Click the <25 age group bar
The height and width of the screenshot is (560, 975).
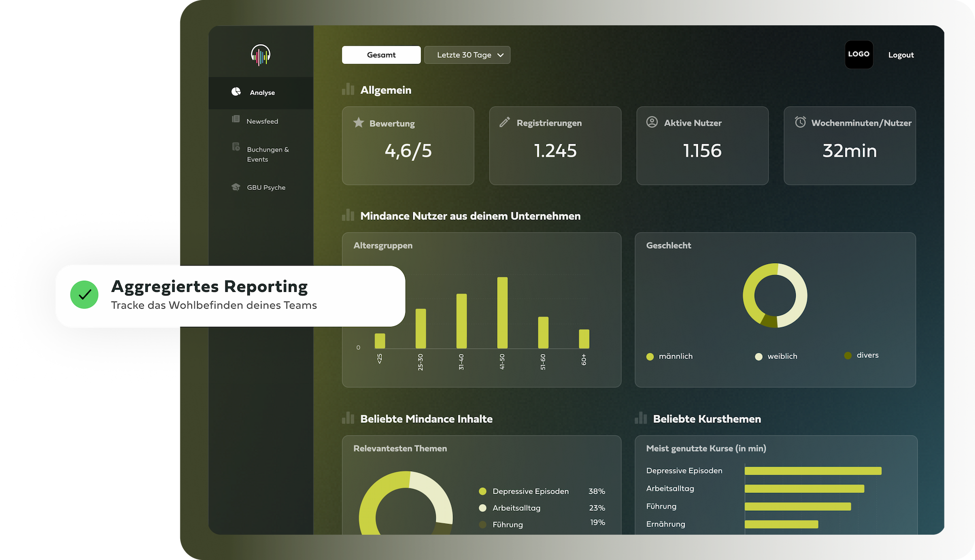point(380,341)
